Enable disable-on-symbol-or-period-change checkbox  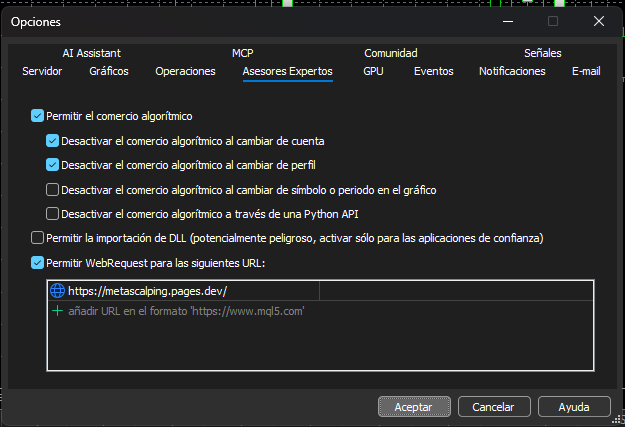click(x=52, y=190)
